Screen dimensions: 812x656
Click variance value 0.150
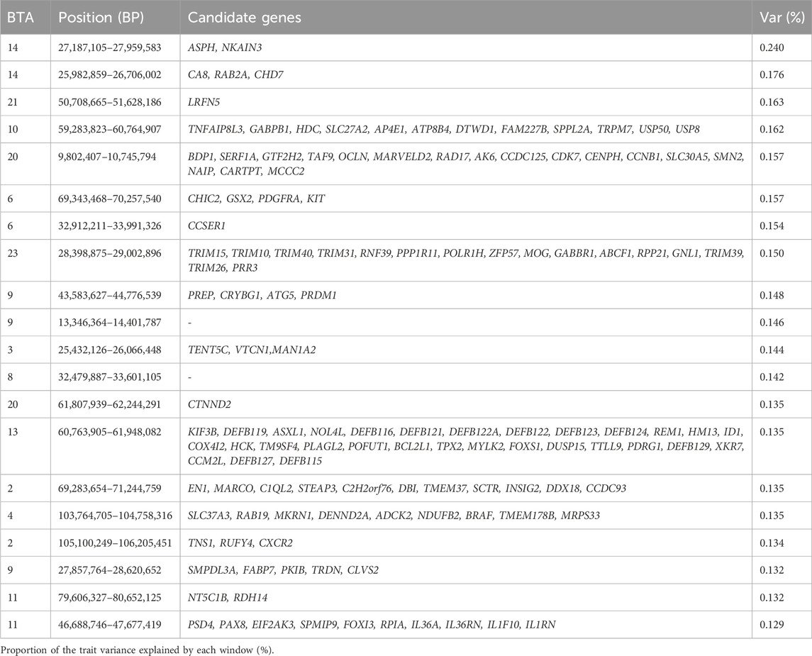tap(772, 253)
